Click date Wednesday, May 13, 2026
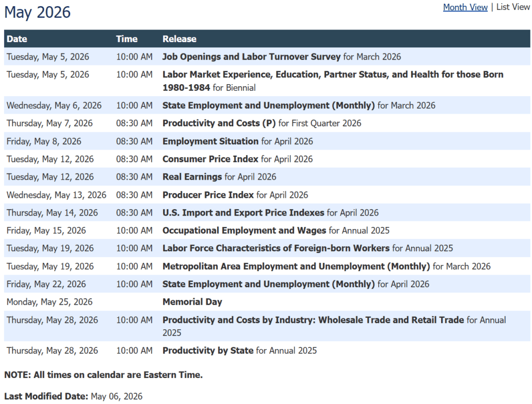532x404 pixels. click(56, 195)
